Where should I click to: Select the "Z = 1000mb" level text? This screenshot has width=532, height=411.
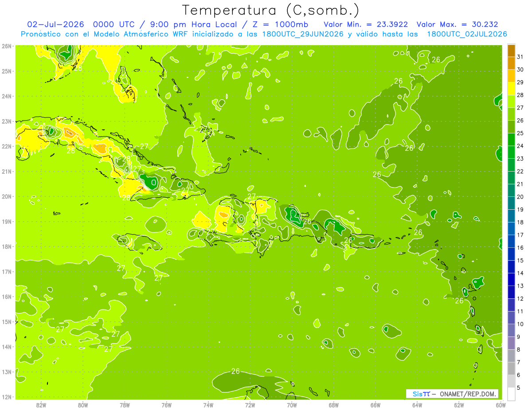280,24
